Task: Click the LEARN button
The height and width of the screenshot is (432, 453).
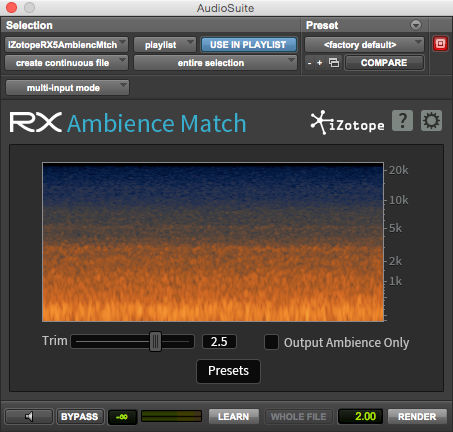Action: pyautogui.click(x=233, y=416)
